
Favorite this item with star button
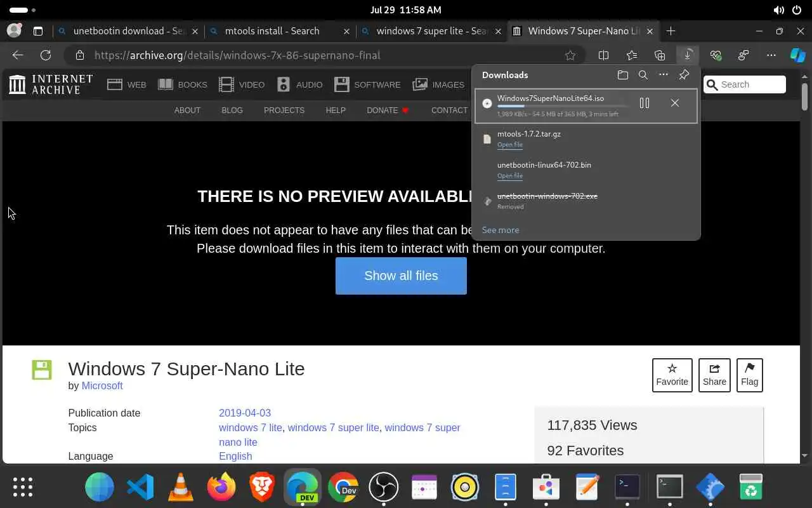click(x=672, y=375)
